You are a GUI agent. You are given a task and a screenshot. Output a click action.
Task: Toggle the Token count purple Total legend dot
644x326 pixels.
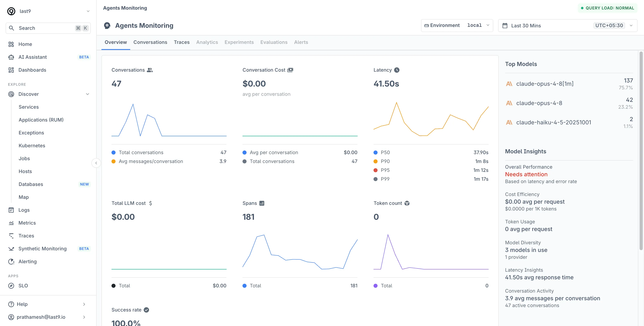(x=376, y=286)
